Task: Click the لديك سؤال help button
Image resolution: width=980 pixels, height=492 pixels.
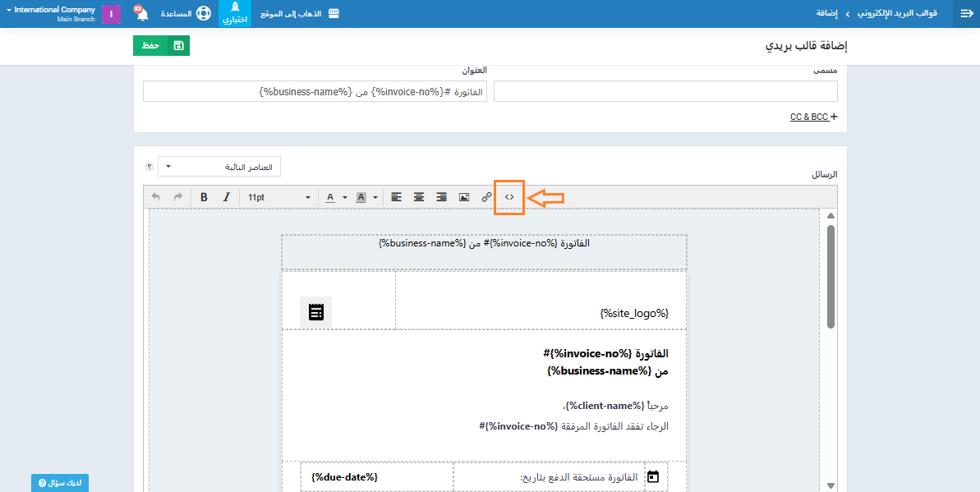Action: (x=60, y=483)
